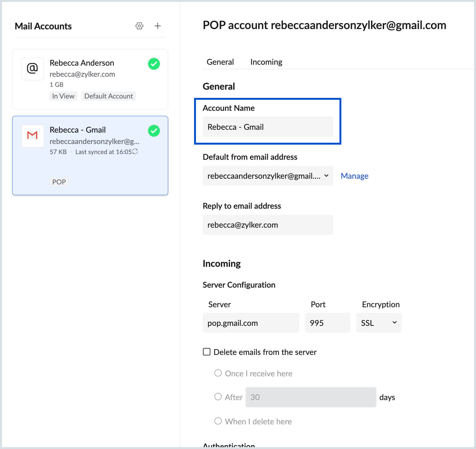This screenshot has height=449, width=476.
Task: Select Once I receive here option
Action: [218, 373]
